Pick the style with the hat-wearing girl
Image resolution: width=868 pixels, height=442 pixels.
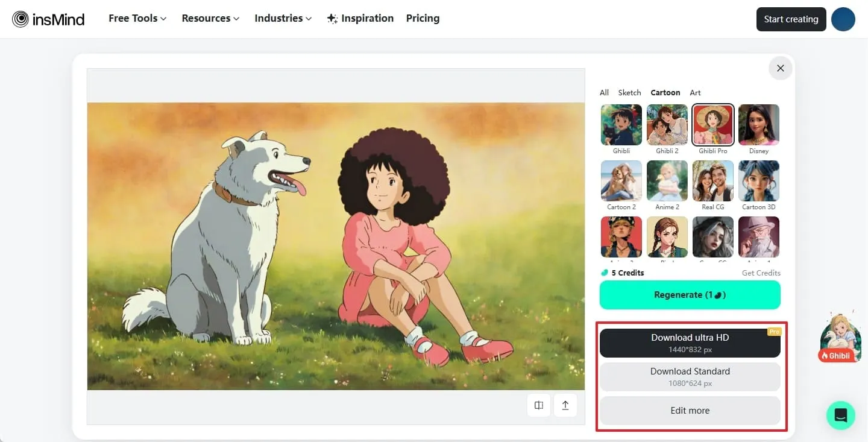(621, 237)
